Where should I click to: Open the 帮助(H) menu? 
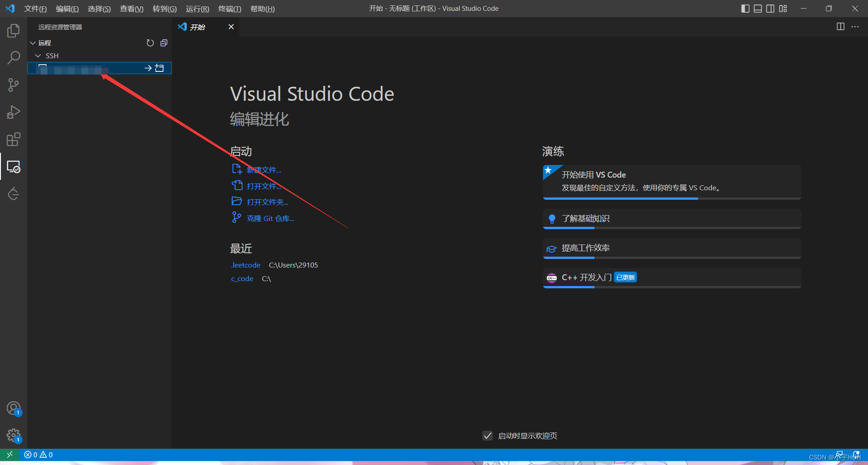[263, 9]
